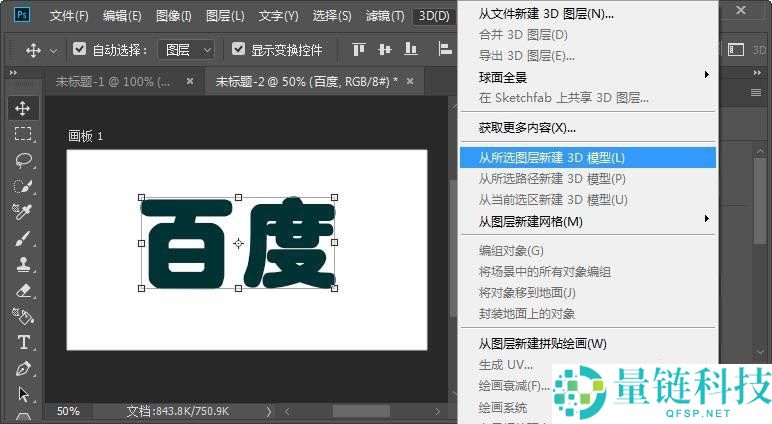Select the Clone Stamp tool
Viewport: 772px width, 424px height.
pos(23,264)
